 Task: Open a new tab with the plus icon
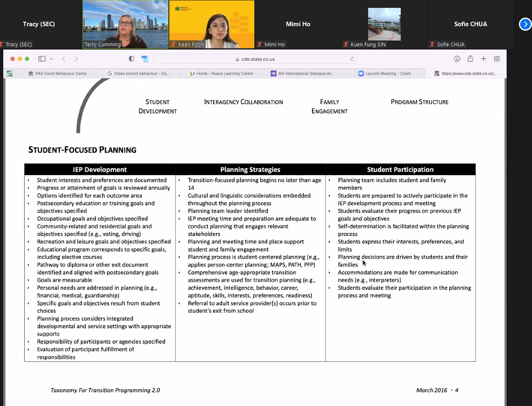point(483,59)
